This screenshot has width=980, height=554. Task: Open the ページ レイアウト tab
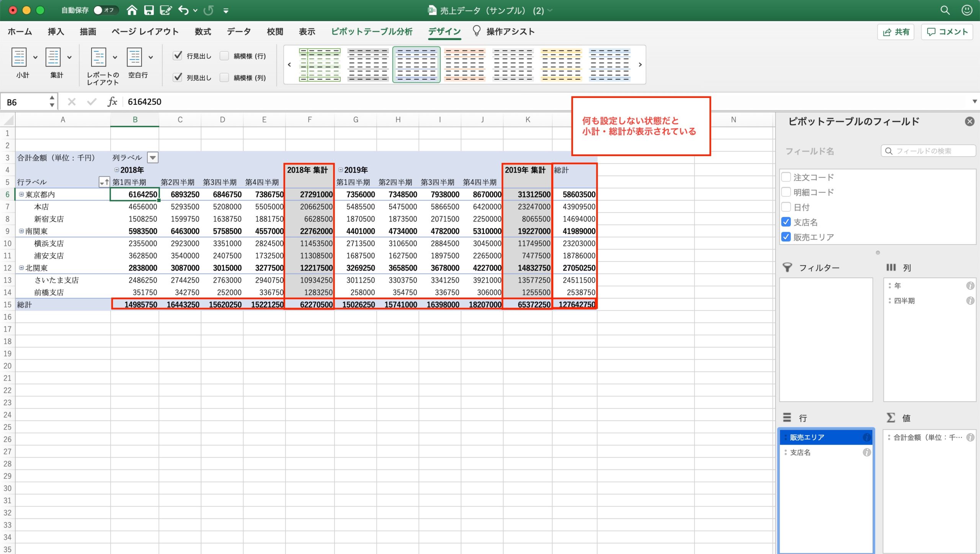click(x=145, y=32)
